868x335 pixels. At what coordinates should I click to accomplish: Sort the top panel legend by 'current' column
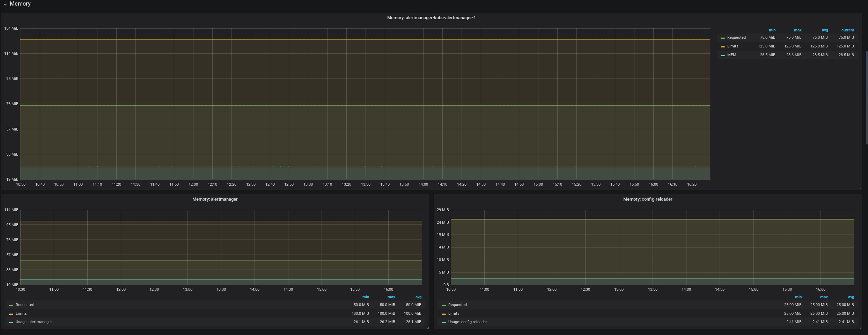(x=847, y=30)
